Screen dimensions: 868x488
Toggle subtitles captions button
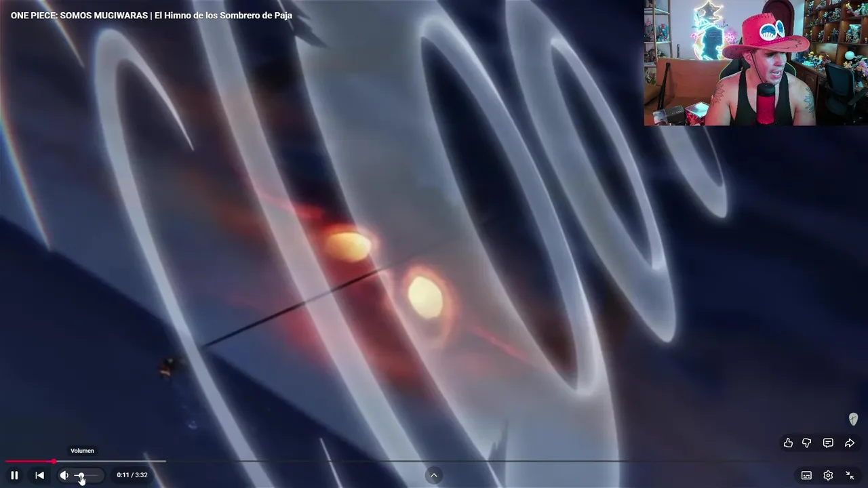click(x=806, y=475)
